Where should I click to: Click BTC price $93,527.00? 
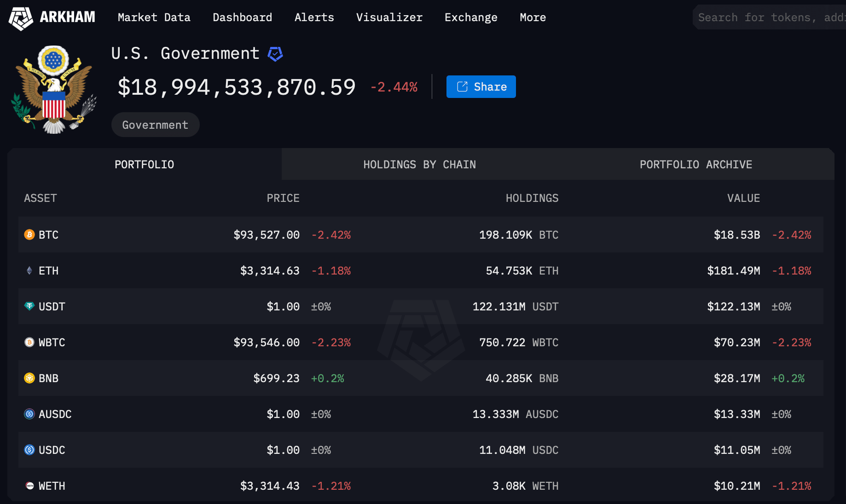(x=267, y=235)
